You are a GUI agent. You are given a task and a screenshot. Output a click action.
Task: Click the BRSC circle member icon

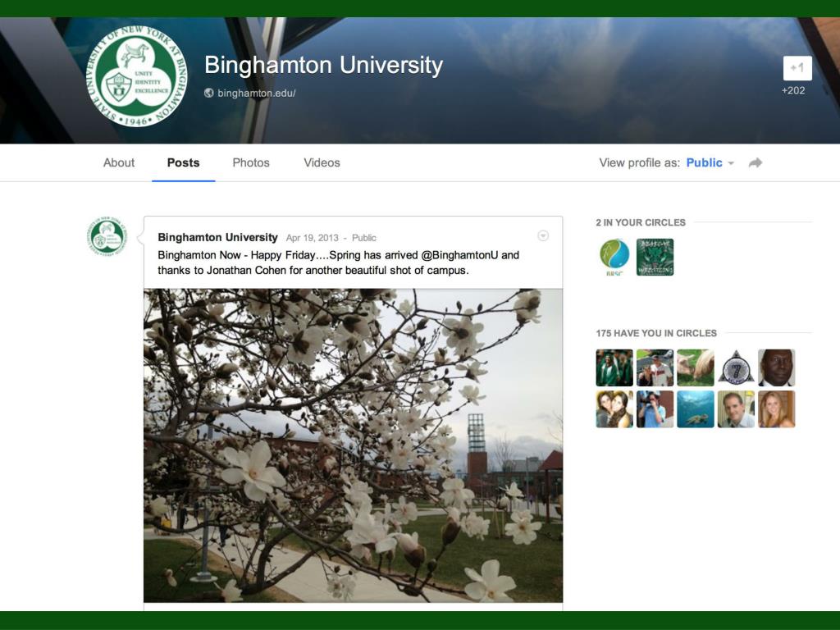tap(614, 257)
